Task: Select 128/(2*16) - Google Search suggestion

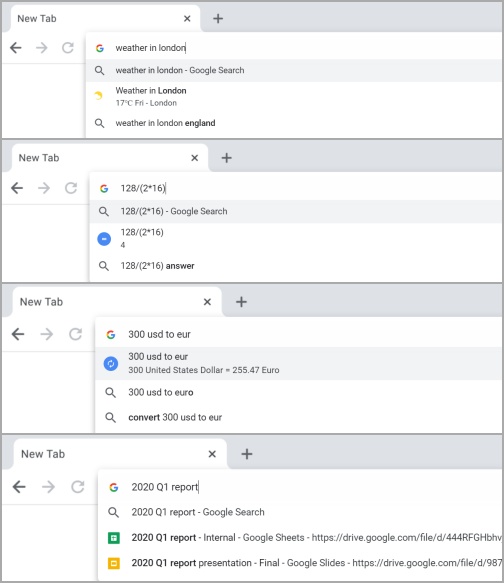Action: (x=295, y=211)
